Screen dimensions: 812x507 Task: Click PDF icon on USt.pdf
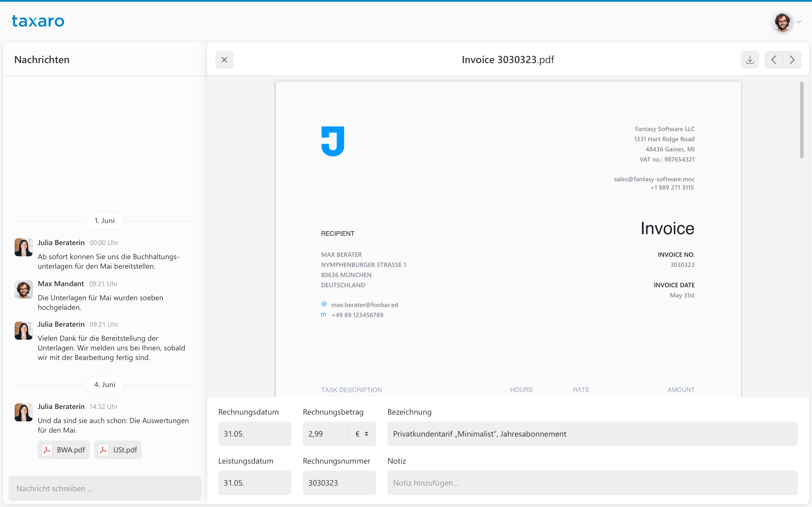coord(103,450)
